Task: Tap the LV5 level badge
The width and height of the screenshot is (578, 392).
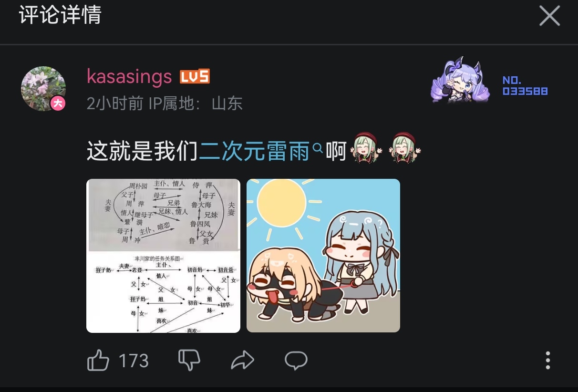Action: [x=195, y=77]
